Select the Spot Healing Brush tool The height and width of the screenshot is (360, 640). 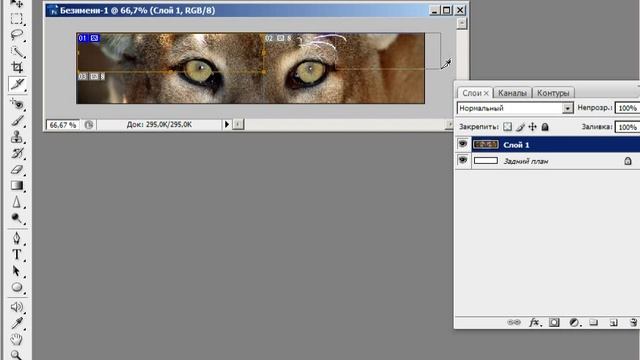point(17,104)
